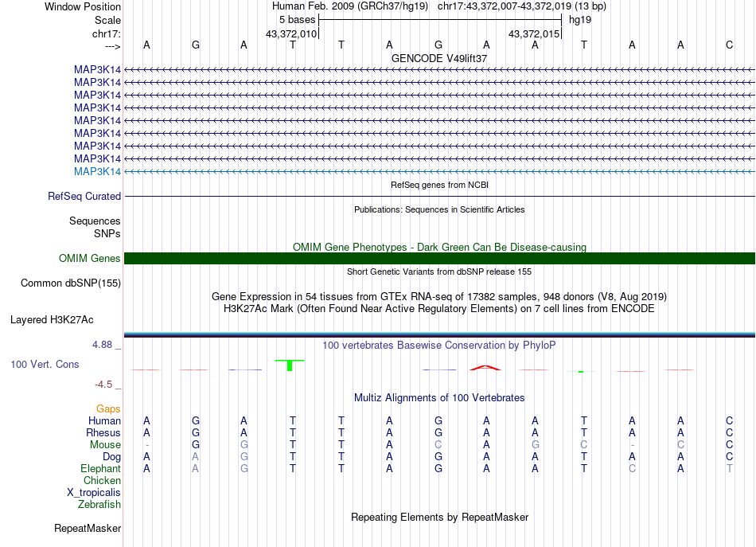Viewport: 756px width, 547px height.
Task: Click the Layered H3K27Ac track label
Action: 52,320
